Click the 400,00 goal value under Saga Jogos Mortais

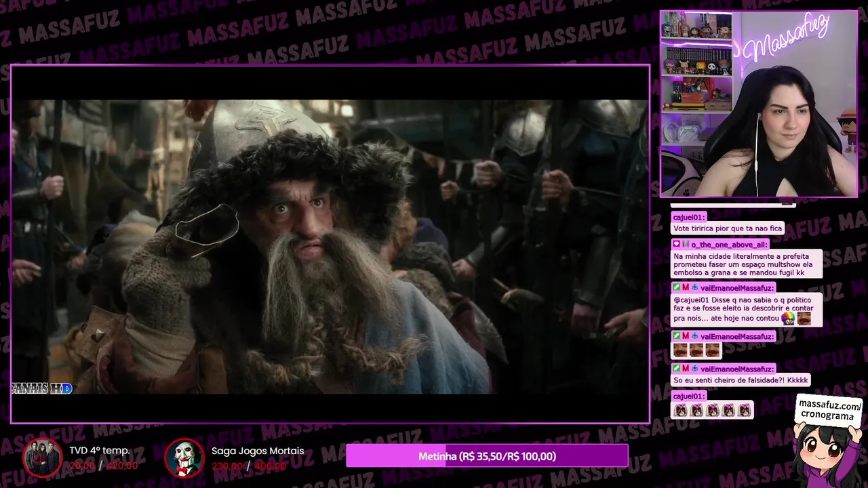click(270, 466)
